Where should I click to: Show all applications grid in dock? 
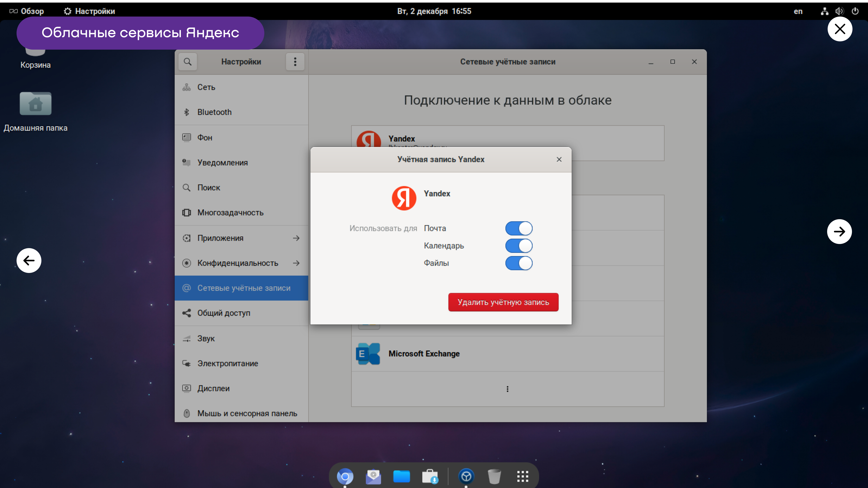tap(522, 476)
